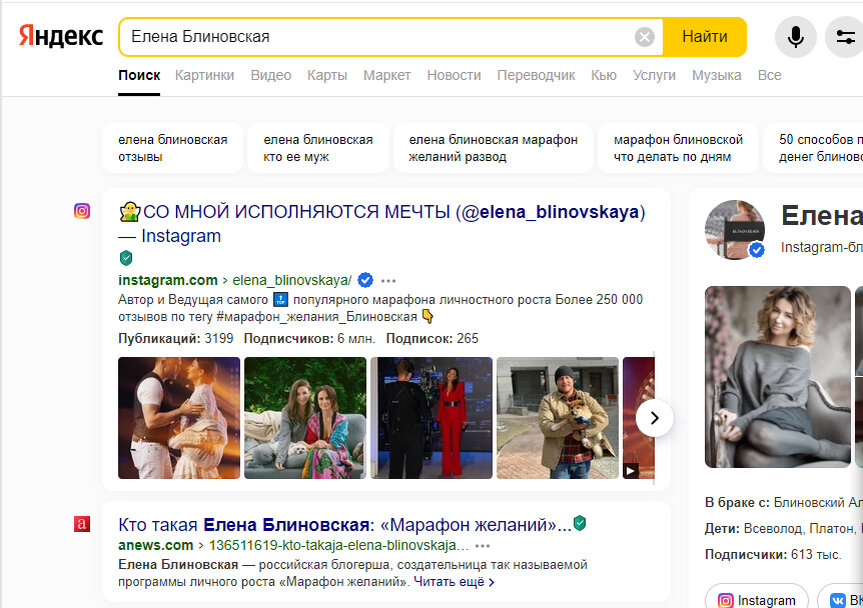Select the Поиск tab
The width and height of the screenshot is (863, 608).
[139, 75]
